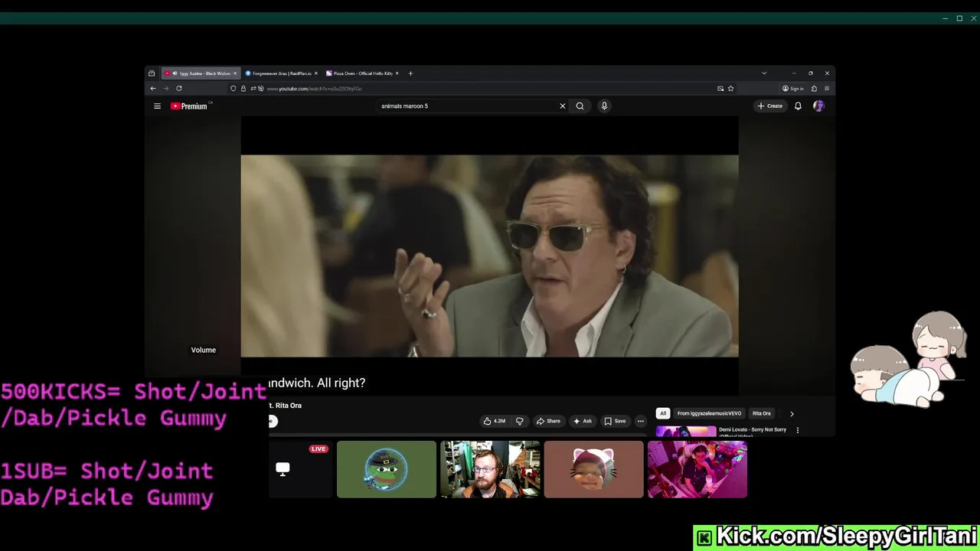This screenshot has height=551, width=980.
Task: Focus the youtube.com address bar
Action: coord(482,89)
